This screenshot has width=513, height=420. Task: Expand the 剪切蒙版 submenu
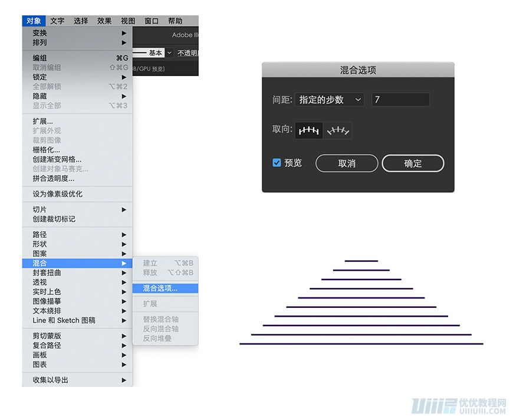coord(77,336)
